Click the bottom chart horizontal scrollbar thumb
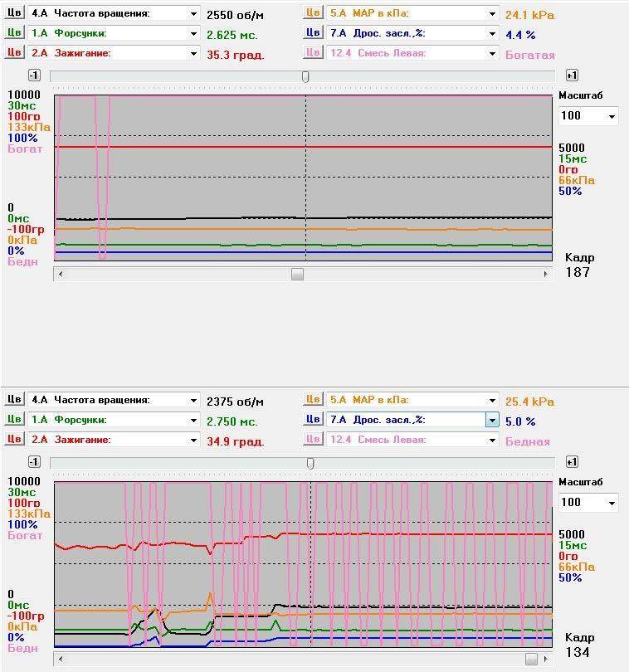The height and width of the screenshot is (672, 629). (531, 659)
